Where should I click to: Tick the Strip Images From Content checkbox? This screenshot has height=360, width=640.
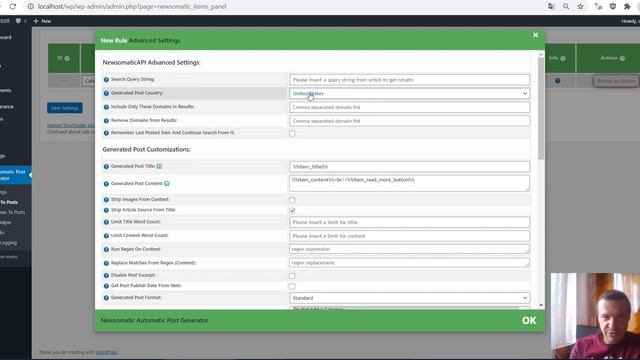click(292, 200)
